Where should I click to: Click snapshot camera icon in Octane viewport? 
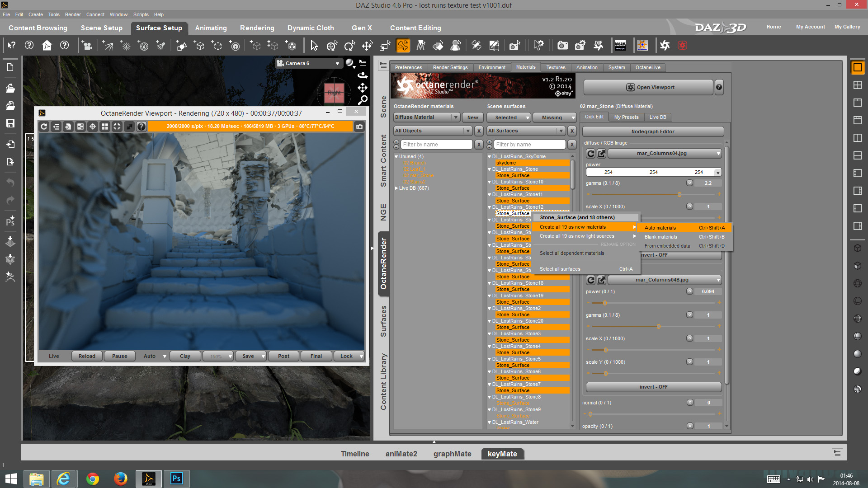tap(359, 127)
